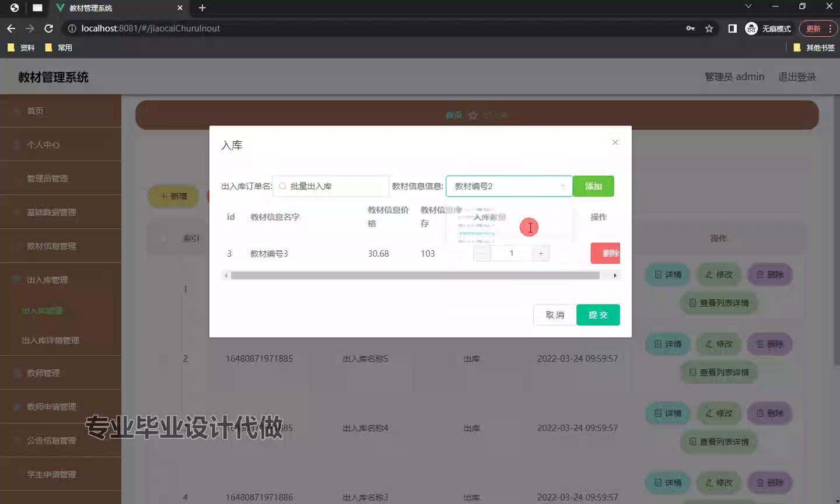Click the 教材编号3 name cell in dialog
This screenshot has height=504, width=840.
click(x=269, y=254)
